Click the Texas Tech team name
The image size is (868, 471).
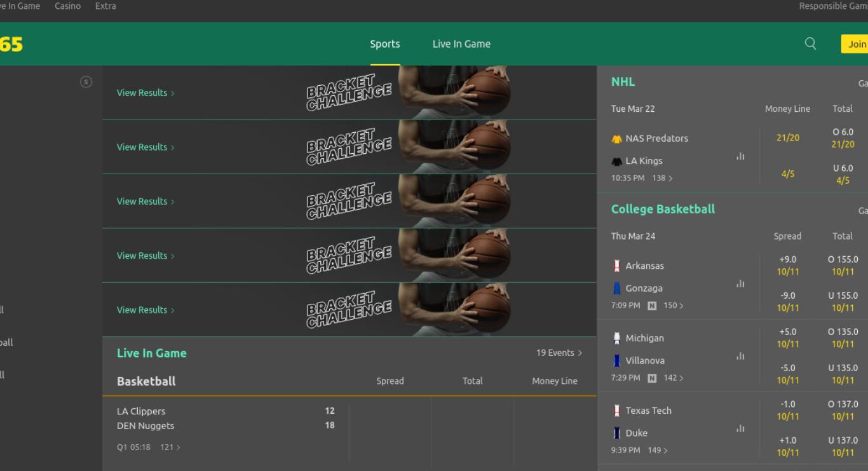pos(648,411)
